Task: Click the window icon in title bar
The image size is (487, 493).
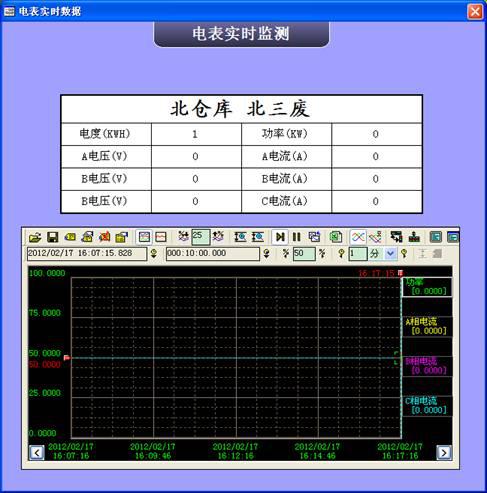Action: point(9,12)
